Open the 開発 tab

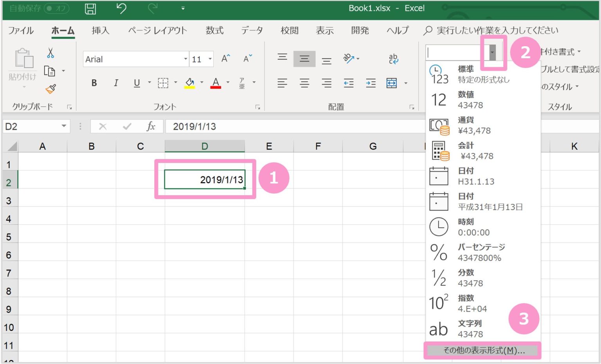point(360,30)
